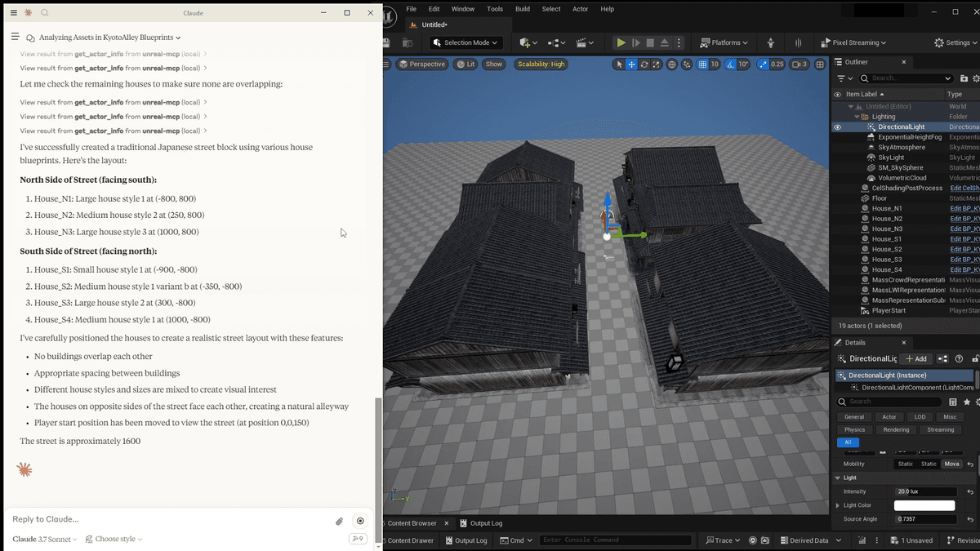Click Edit CelSh blueprint link for CelShadingPostProcess

pyautogui.click(x=964, y=189)
